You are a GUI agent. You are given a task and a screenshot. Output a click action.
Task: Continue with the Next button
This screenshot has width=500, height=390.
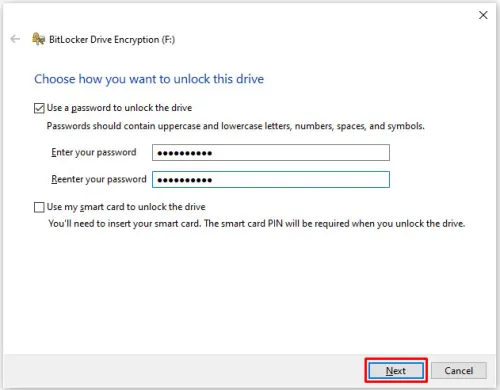(396, 370)
